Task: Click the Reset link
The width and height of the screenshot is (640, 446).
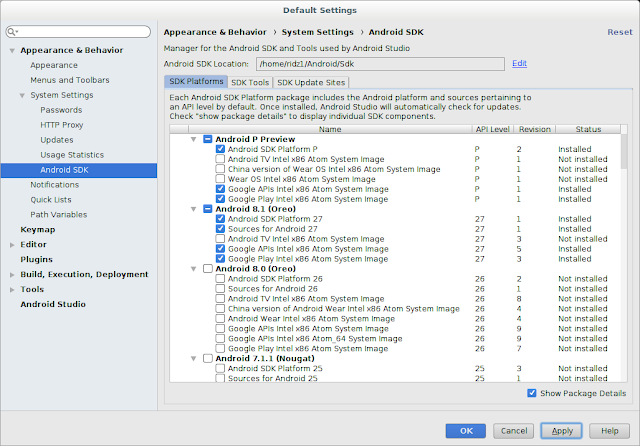Action: click(x=620, y=32)
